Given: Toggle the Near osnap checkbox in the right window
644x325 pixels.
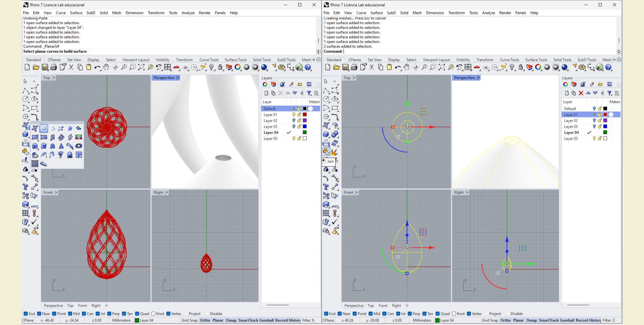Looking at the screenshot, I should click(x=339, y=314).
